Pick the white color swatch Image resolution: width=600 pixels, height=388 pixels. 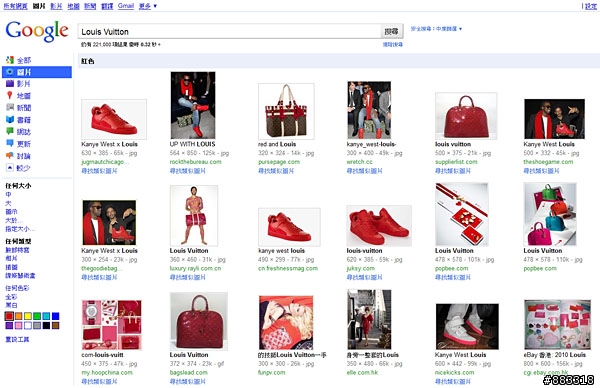click(28, 326)
